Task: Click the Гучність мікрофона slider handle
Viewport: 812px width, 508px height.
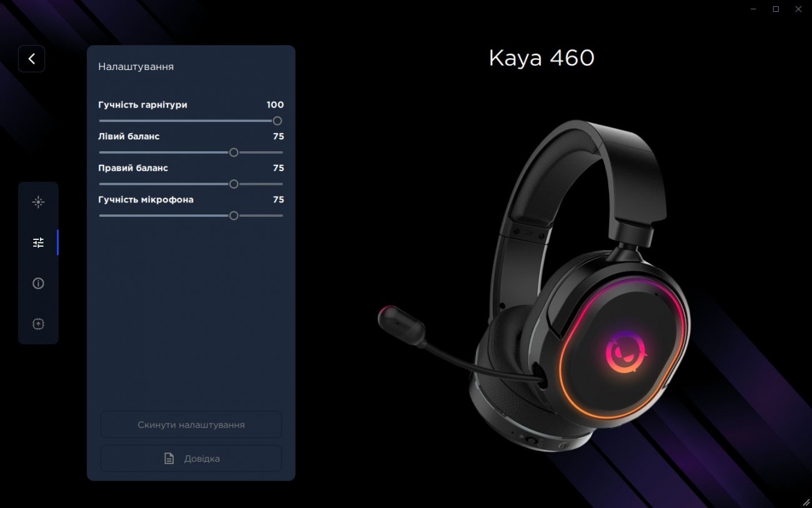Action: [x=234, y=216]
